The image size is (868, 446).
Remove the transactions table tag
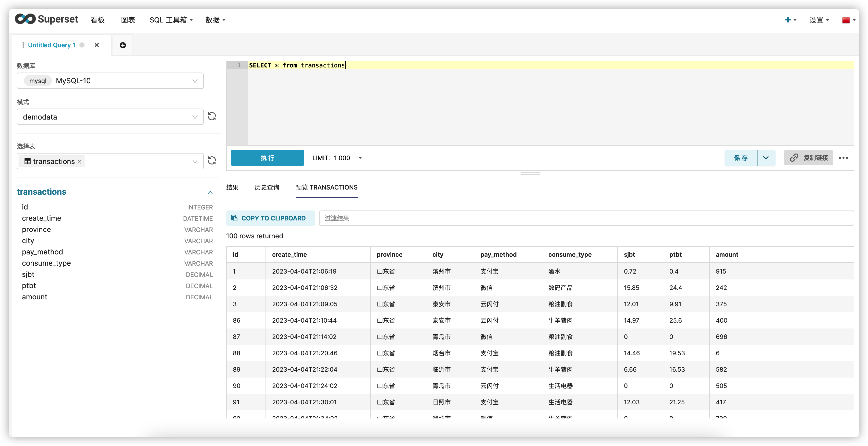point(79,161)
